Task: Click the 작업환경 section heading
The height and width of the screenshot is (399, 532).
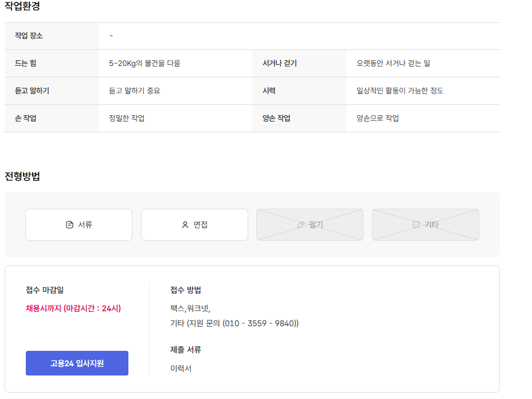Action: [22, 6]
